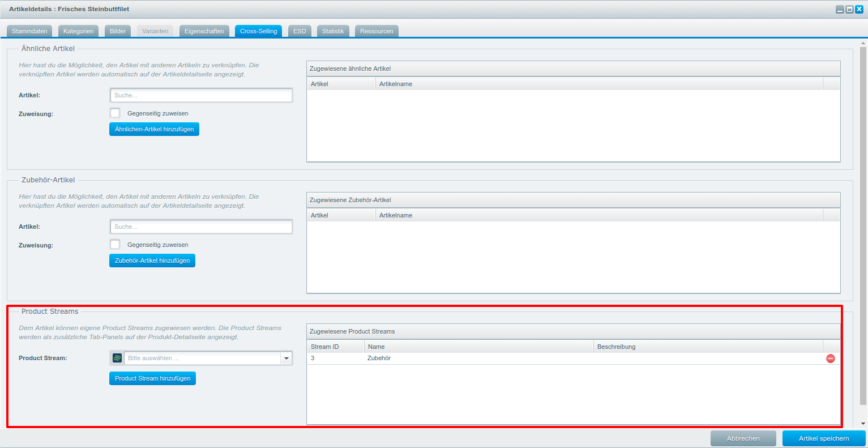The width and height of the screenshot is (868, 448).
Task: Click the Zugewiesene Zubehör-Artikel title
Action: click(x=350, y=200)
